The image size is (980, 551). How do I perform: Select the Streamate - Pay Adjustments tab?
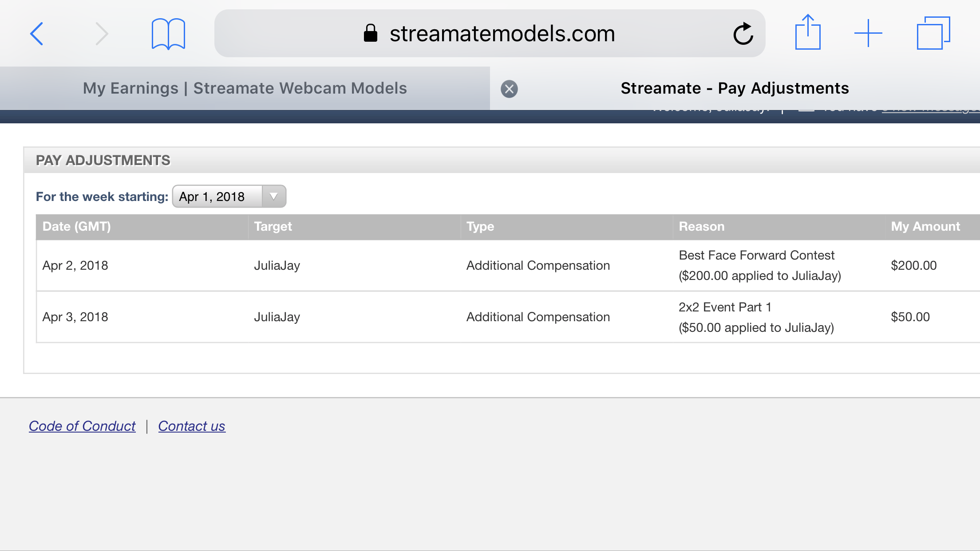[735, 88]
